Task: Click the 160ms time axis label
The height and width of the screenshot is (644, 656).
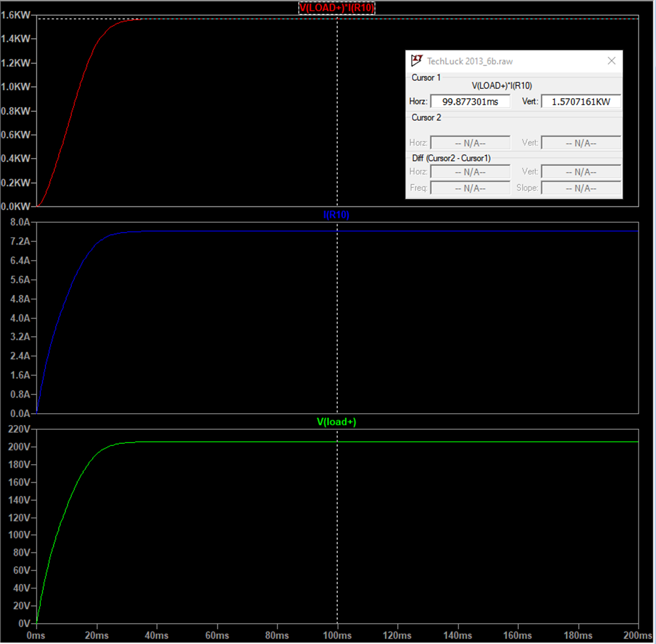Action: coord(517,636)
